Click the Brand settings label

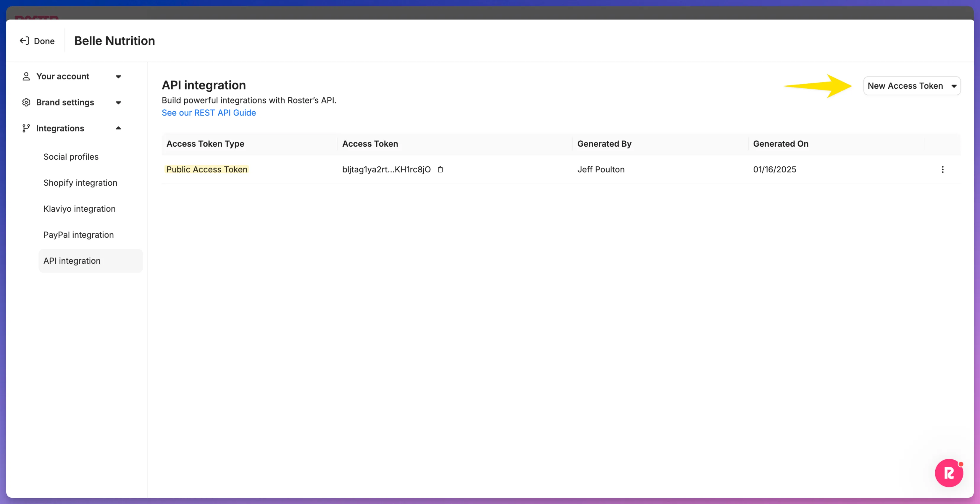click(65, 102)
